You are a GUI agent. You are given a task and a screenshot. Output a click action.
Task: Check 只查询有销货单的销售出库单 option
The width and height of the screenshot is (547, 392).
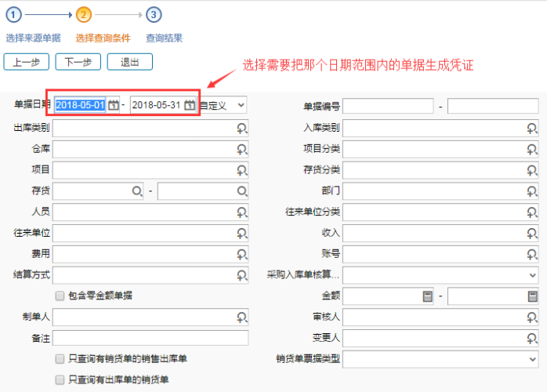click(x=60, y=358)
